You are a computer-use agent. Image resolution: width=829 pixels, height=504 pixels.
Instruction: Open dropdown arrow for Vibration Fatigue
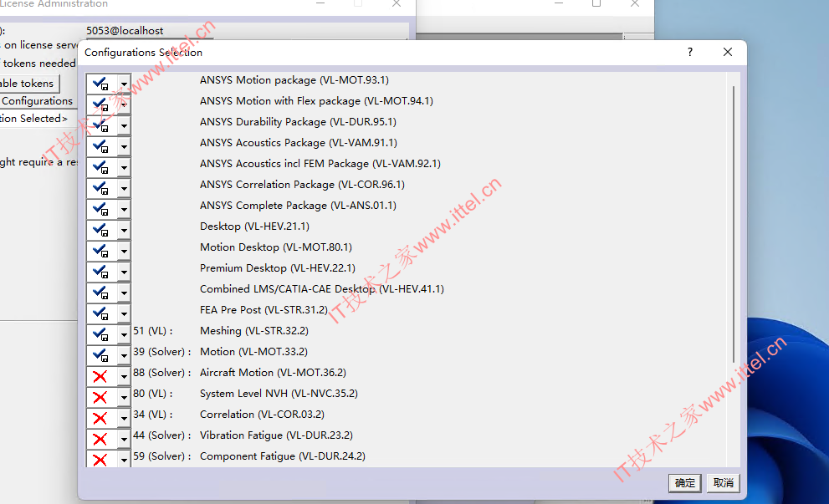click(124, 439)
